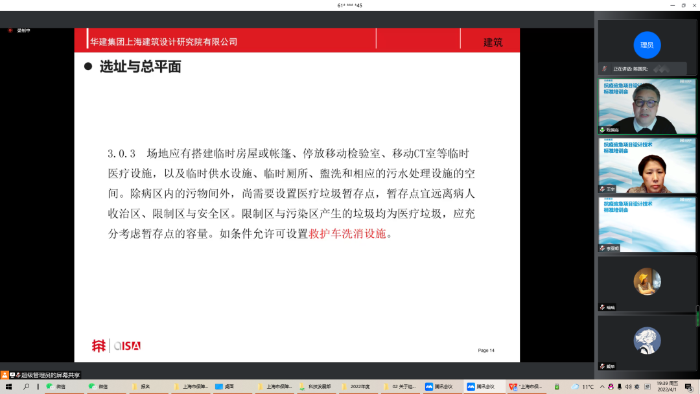Click the microphone tray icon
700x394 pixels.
coord(620,387)
